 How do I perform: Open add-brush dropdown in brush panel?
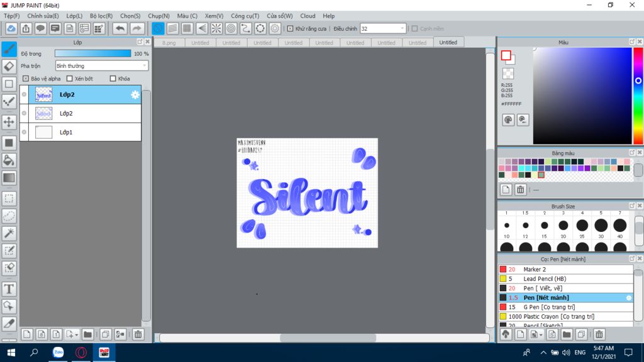541,335
